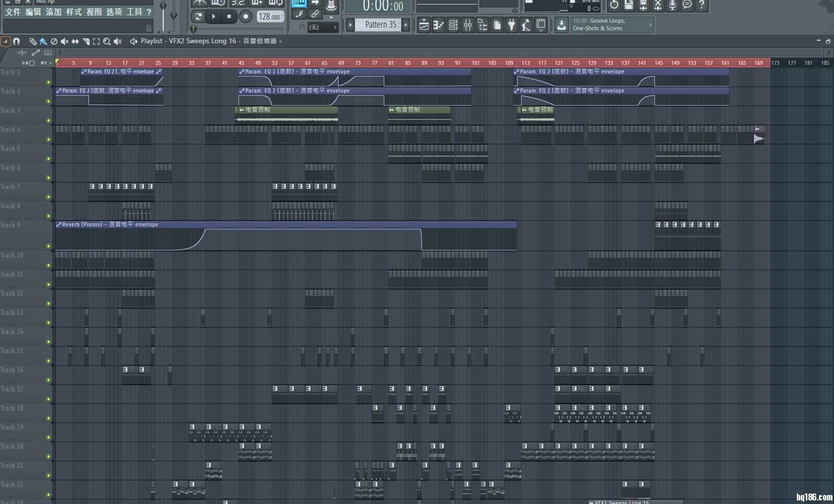
Task: Select the Delete tool in playlist
Action: pyautogui.click(x=54, y=41)
